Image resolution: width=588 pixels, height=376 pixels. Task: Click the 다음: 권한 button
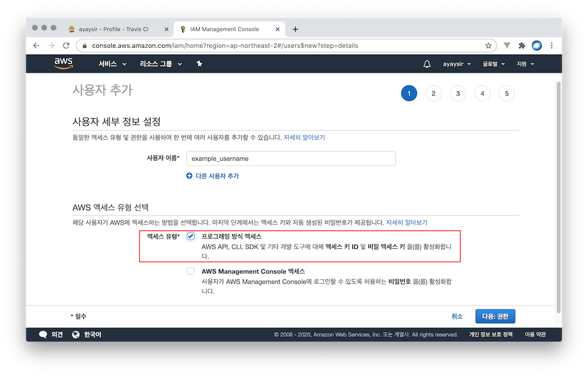[495, 316]
